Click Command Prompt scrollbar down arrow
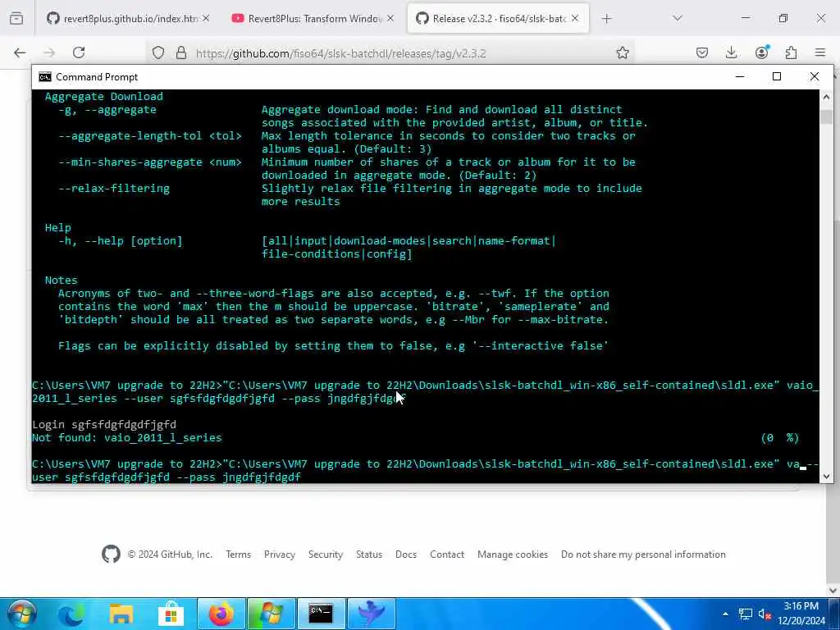 pyautogui.click(x=826, y=476)
